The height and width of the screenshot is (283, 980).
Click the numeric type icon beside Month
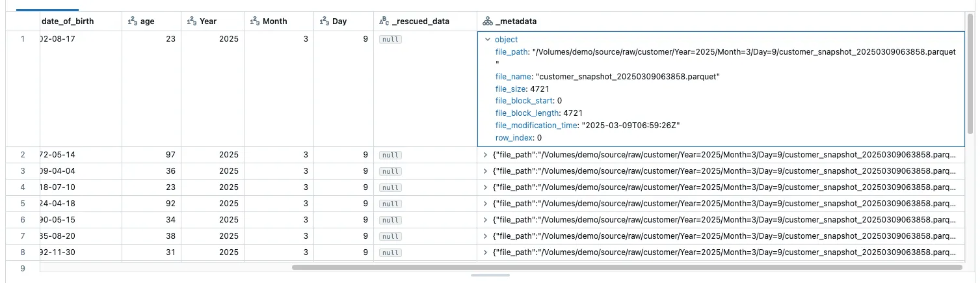254,21
